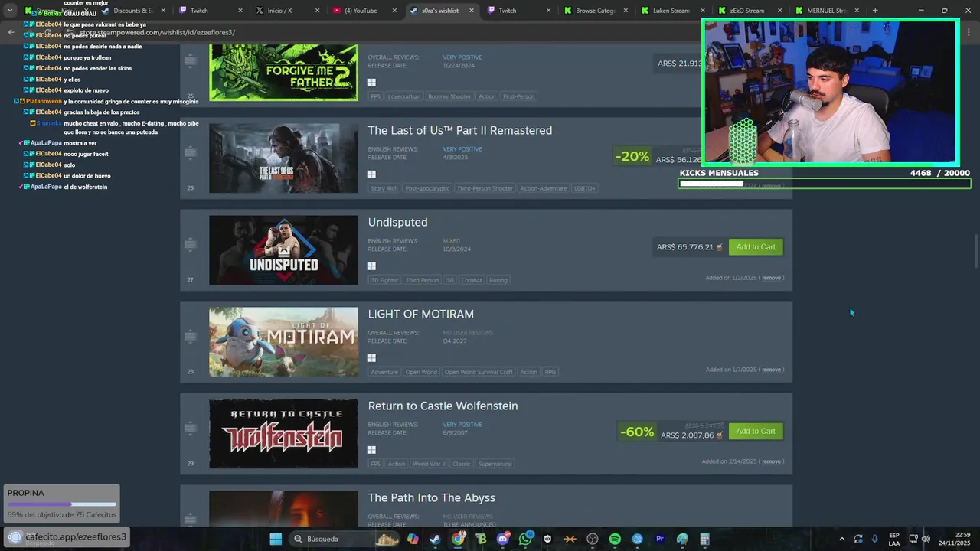The height and width of the screenshot is (551, 980).
Task: Open the Undisputed game title link
Action: 397,222
